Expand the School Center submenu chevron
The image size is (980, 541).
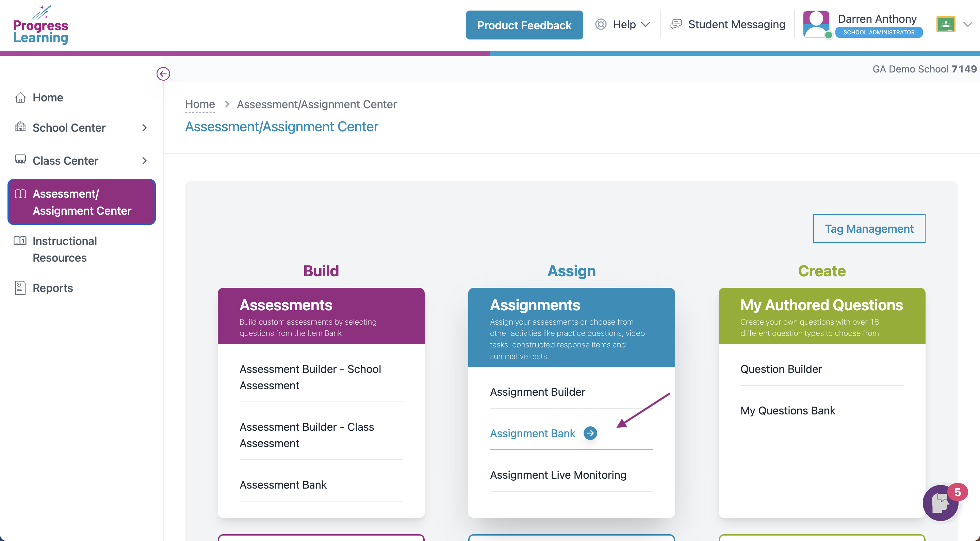144,128
